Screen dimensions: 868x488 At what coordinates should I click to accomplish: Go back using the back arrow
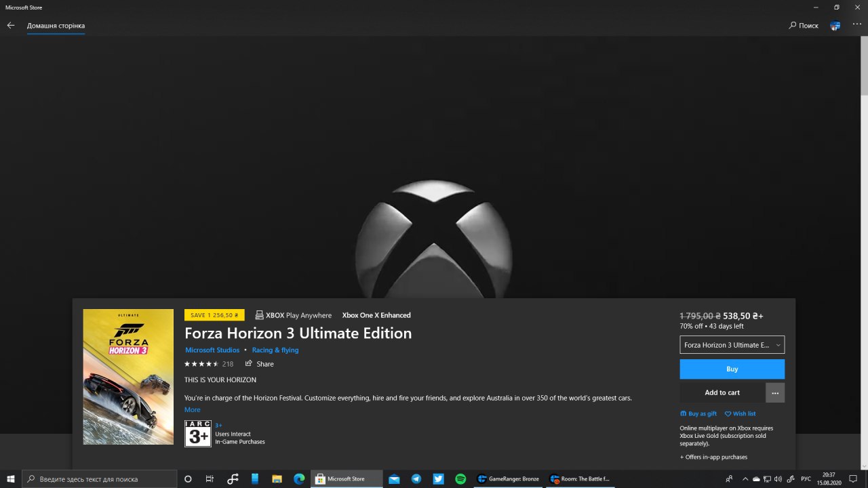pos(10,25)
